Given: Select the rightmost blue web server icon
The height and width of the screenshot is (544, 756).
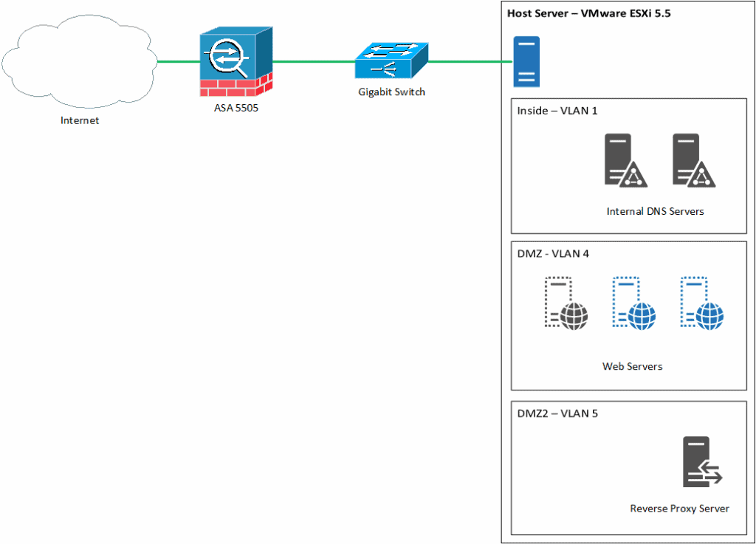Looking at the screenshot, I should 702,303.
